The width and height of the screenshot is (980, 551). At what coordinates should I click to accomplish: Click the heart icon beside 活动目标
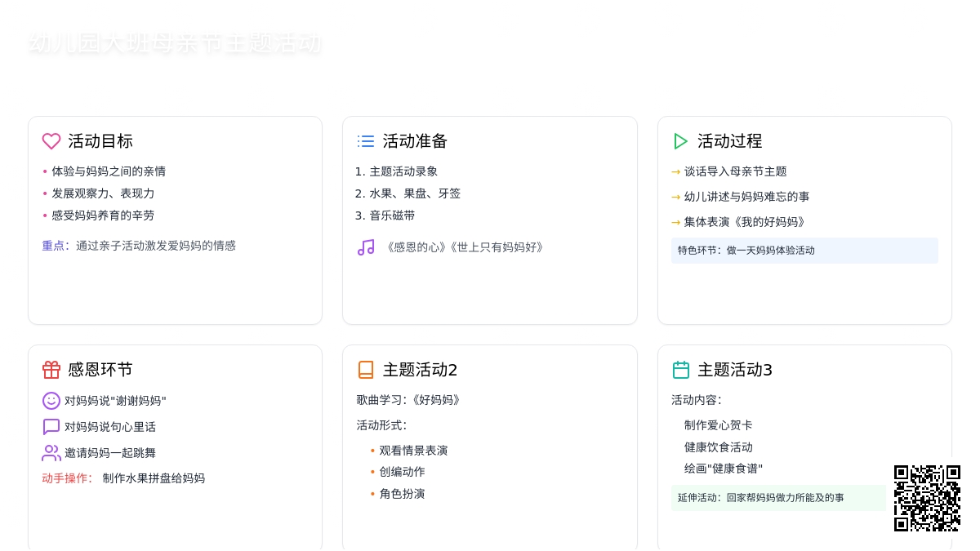click(51, 141)
